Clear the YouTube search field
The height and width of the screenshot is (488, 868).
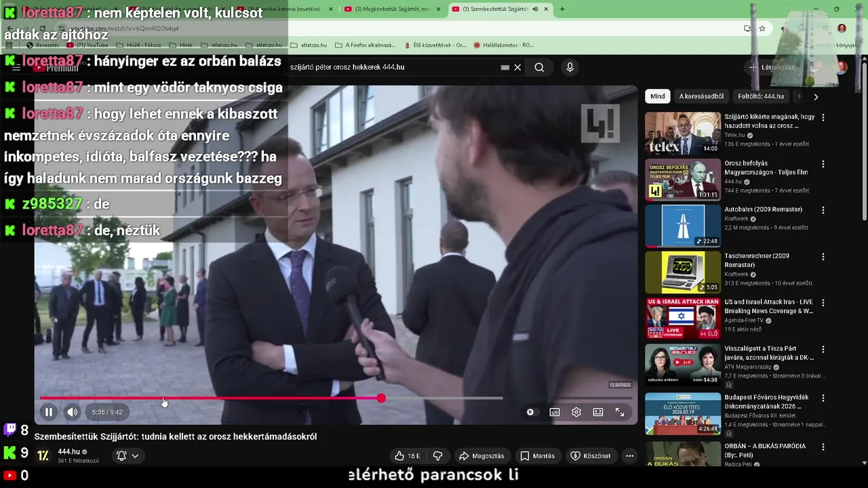[x=517, y=67]
